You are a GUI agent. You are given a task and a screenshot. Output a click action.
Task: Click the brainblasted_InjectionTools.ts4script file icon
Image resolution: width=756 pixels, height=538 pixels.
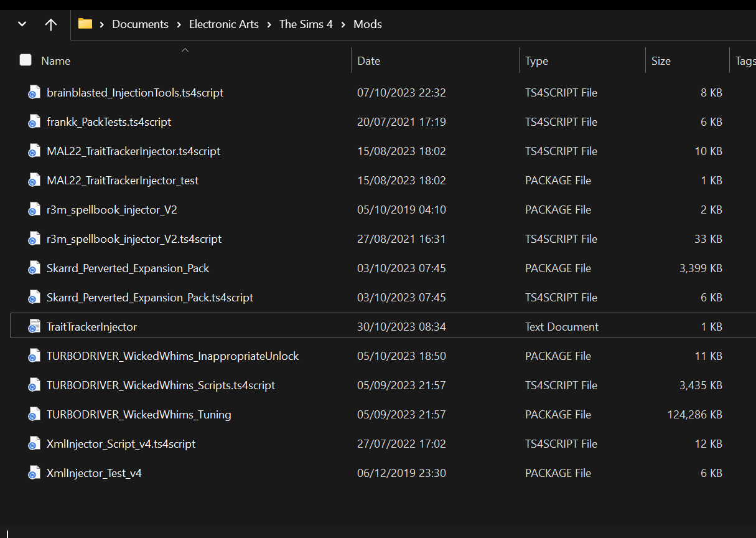34,93
